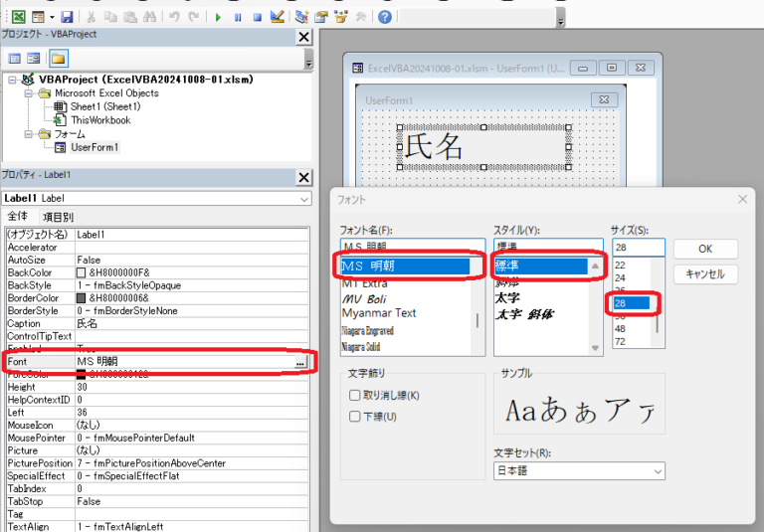This screenshot has width=764, height=532.
Task: Click the Break pause icon
Action: coord(238,18)
